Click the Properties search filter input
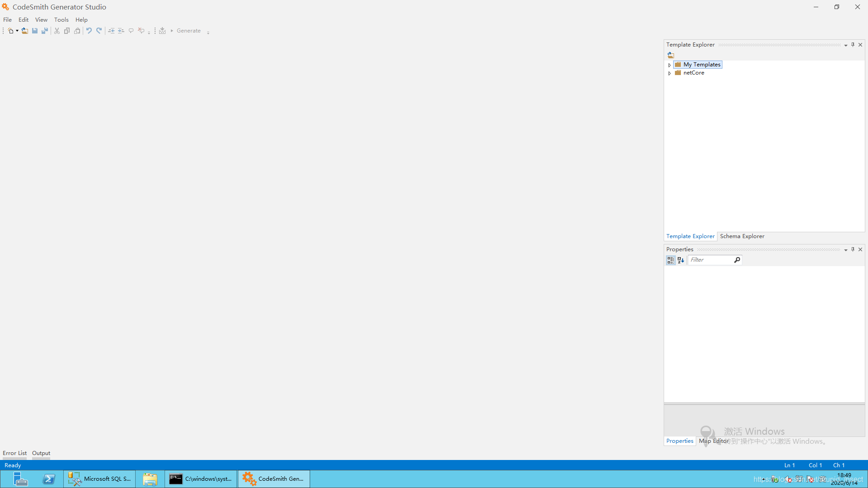 [x=711, y=259]
